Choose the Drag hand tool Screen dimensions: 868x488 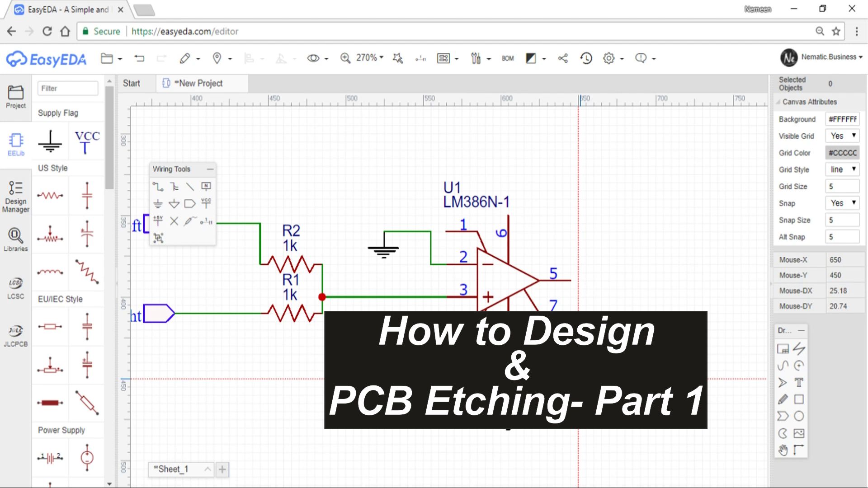pos(783,450)
